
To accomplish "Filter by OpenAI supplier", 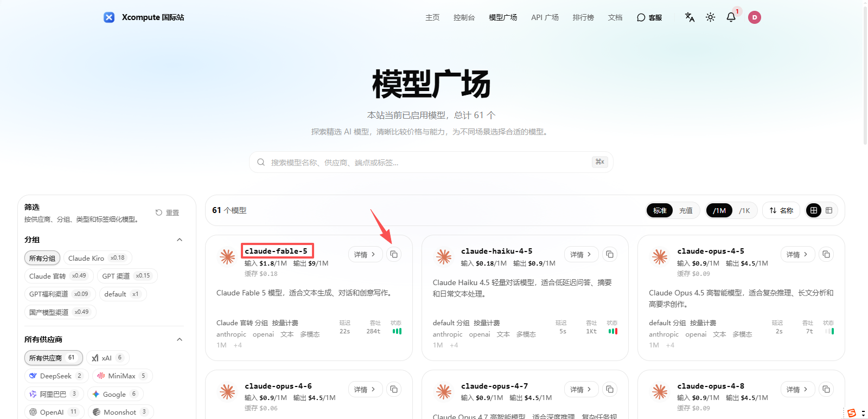I will coord(54,412).
